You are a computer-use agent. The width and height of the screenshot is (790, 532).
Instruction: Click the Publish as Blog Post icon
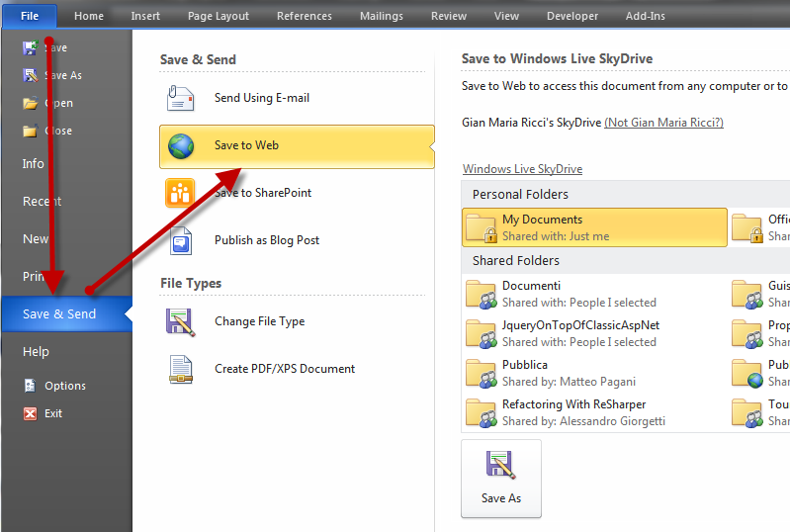pos(180,241)
